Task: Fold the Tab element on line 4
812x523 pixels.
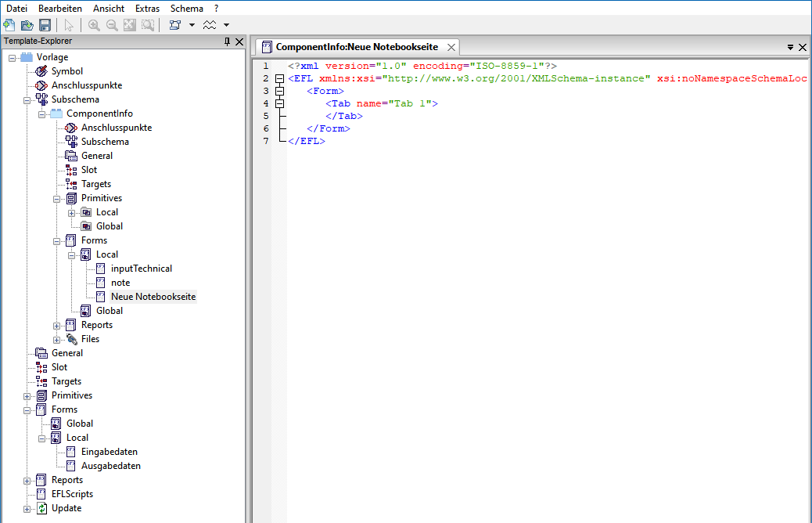Action: point(279,103)
